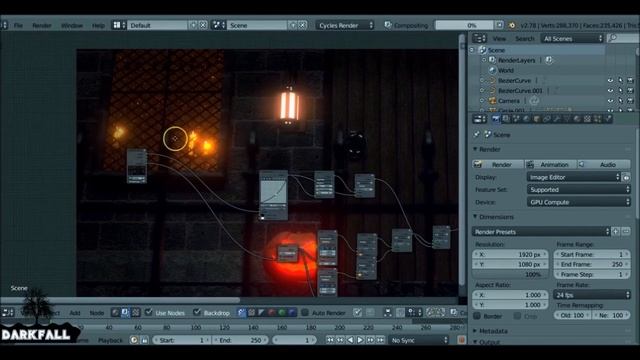Click the Compositing 0% progress bar
The height and width of the screenshot is (360, 640).
tap(464, 25)
